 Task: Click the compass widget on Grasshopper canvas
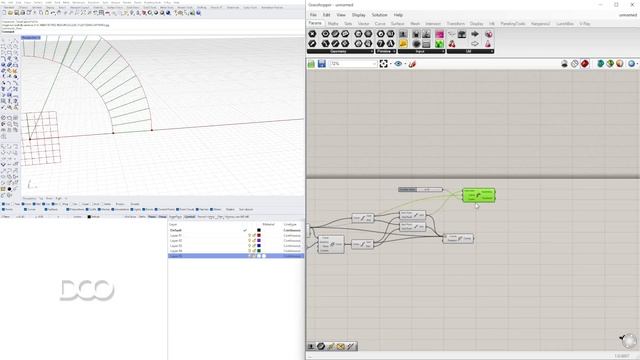[x=629, y=340]
